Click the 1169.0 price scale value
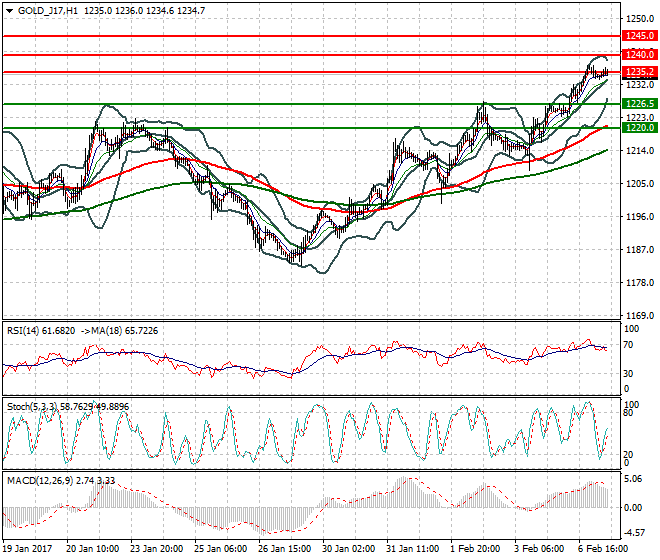 tap(640, 315)
